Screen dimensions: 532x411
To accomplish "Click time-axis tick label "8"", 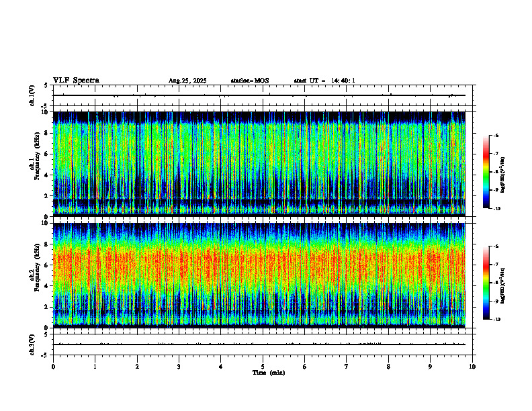I will point(388,367).
